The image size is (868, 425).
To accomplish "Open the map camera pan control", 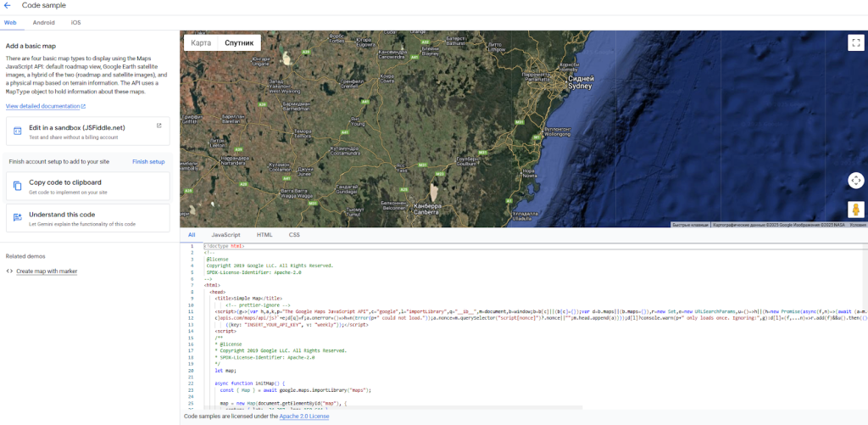I will click(855, 180).
